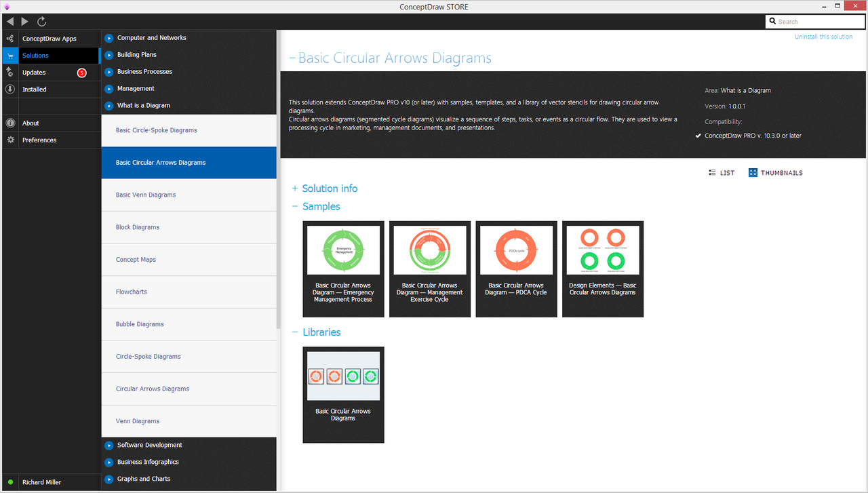Viewport: 868px width, 493px height.
Task: Switch to LIST view
Action: (722, 173)
